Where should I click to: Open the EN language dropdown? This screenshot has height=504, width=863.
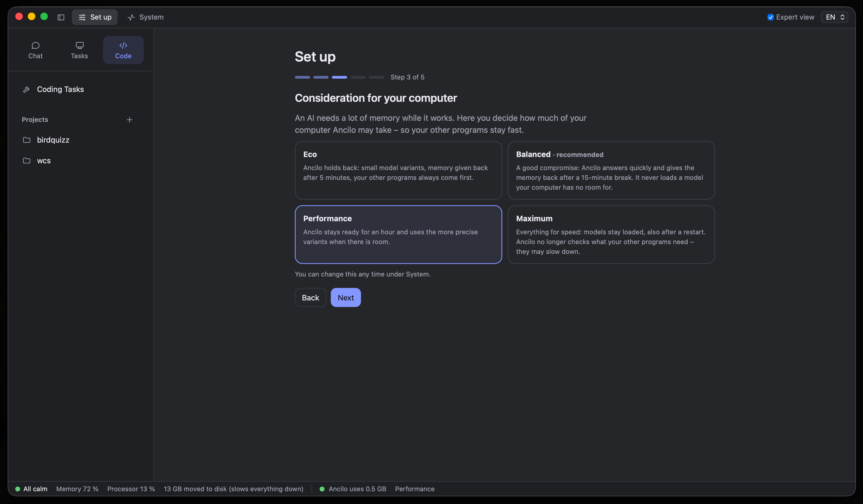point(835,17)
